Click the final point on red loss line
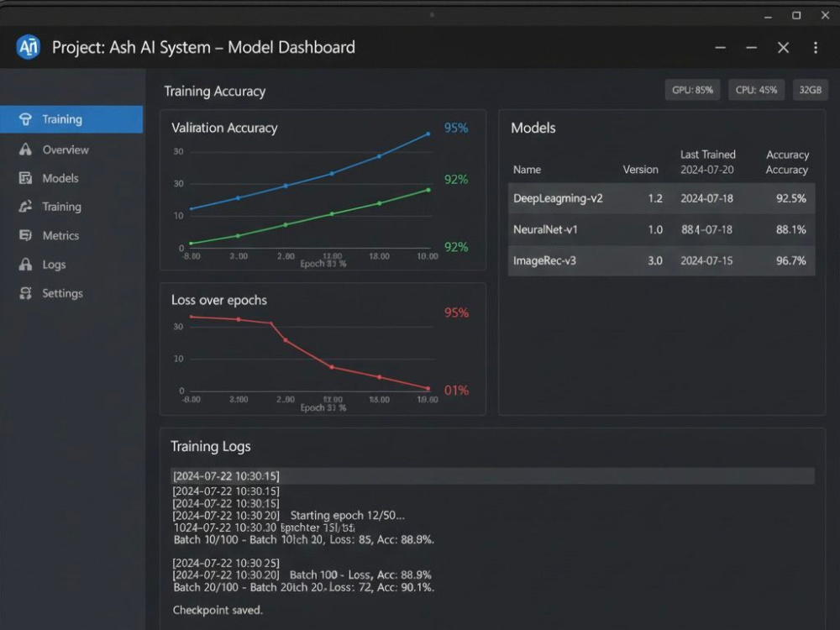The height and width of the screenshot is (630, 840). [428, 388]
